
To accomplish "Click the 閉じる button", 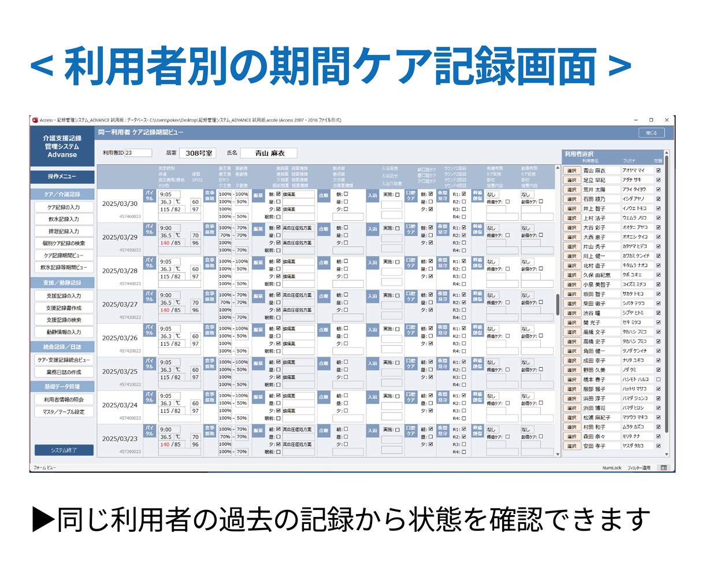I will coord(651,132).
